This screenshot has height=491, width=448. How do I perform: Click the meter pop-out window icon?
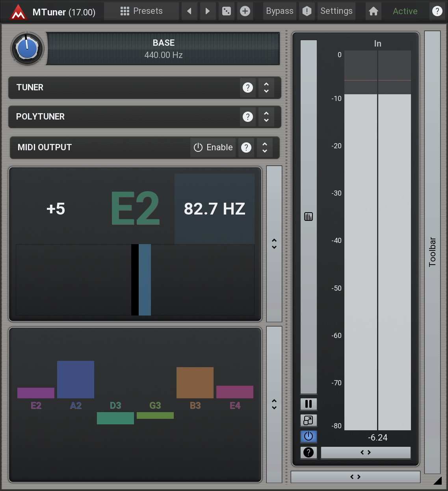point(309,420)
